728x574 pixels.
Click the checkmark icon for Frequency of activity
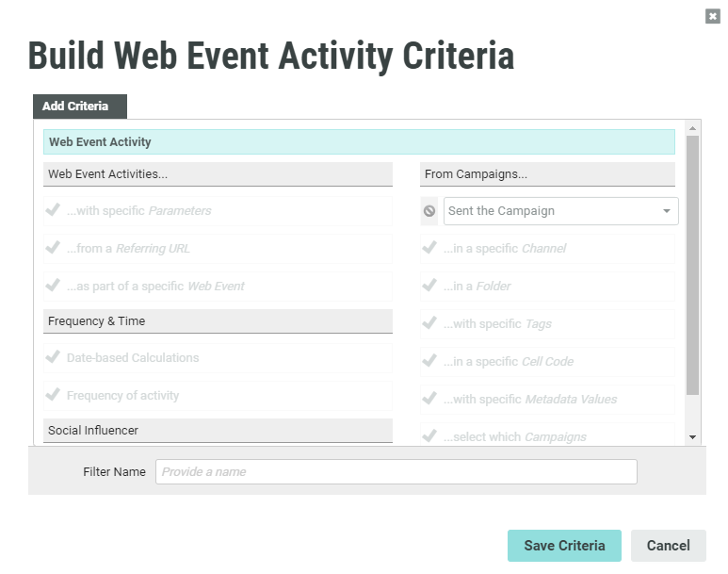pos(54,395)
